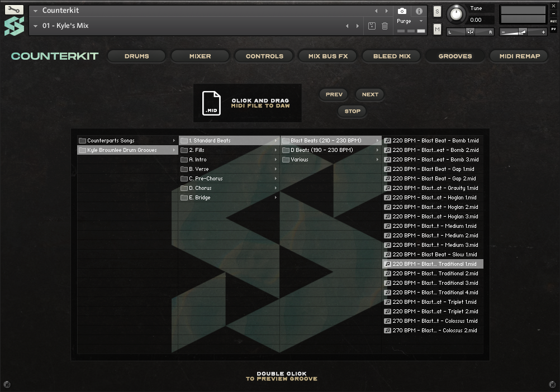Collapse the Counterkit instrument header

[x=36, y=9]
